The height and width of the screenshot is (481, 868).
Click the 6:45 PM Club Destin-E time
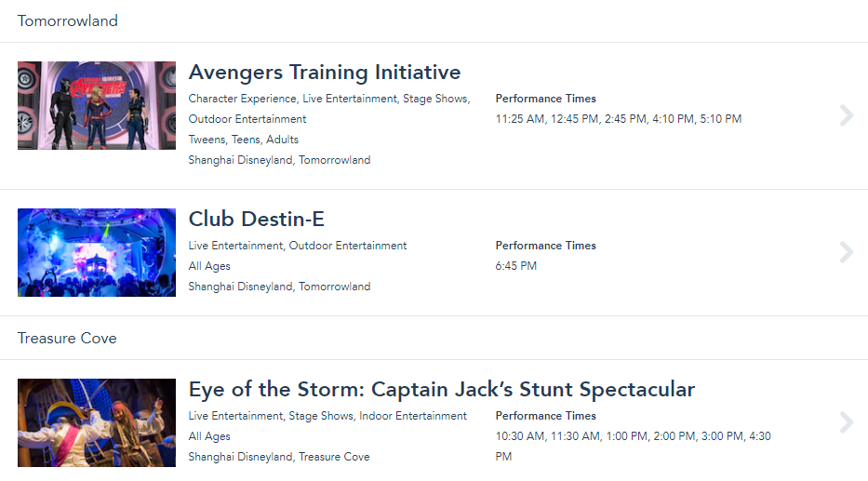pos(515,266)
